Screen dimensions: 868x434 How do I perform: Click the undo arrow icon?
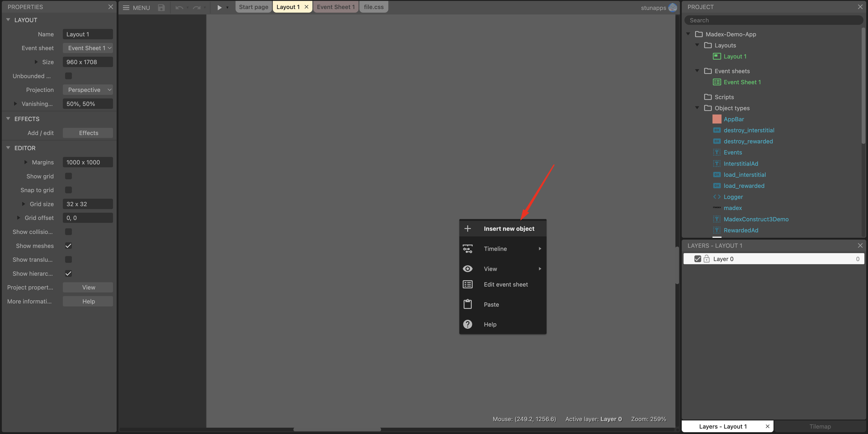click(x=179, y=7)
